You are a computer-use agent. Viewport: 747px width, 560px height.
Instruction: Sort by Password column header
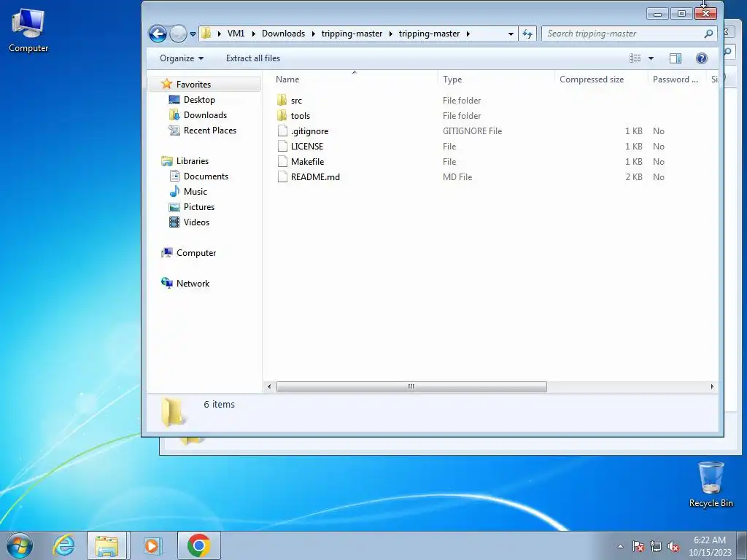pos(677,79)
